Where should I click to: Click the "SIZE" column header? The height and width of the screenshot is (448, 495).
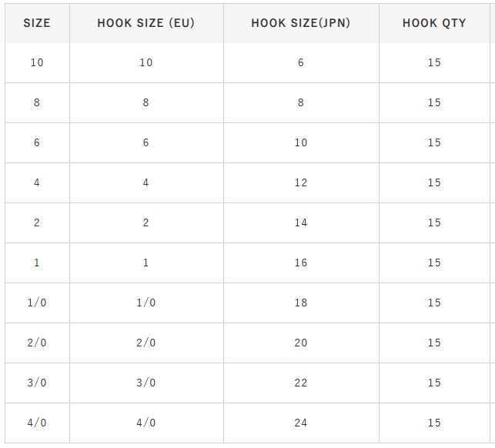coord(37,23)
